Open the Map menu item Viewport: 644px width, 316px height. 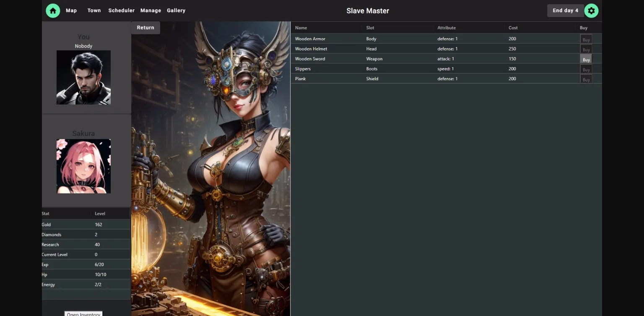71,10
